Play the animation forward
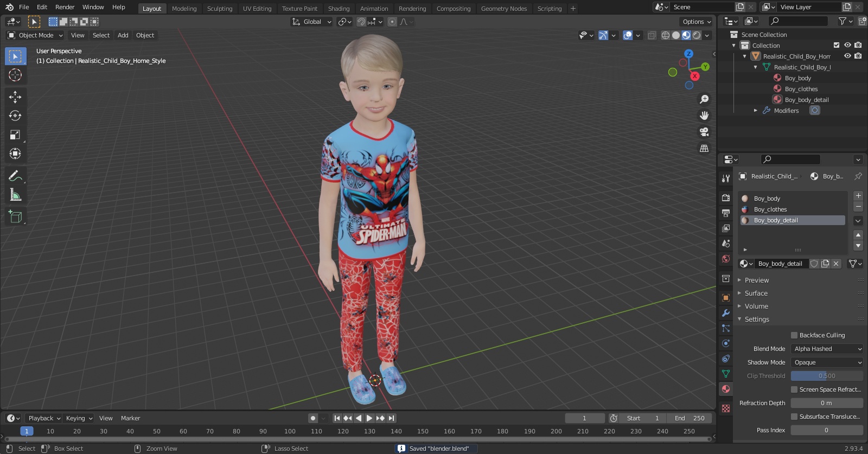Viewport: 868px width, 454px height. click(x=369, y=418)
